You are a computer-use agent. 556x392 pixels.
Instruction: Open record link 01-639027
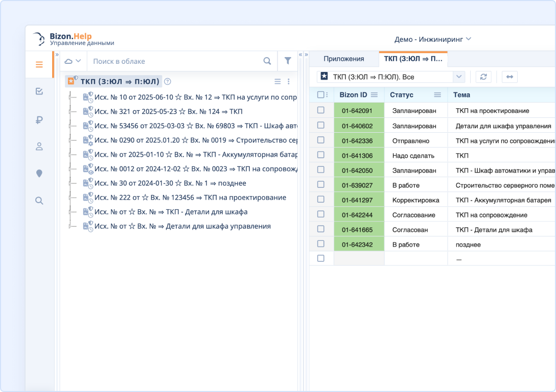357,185
